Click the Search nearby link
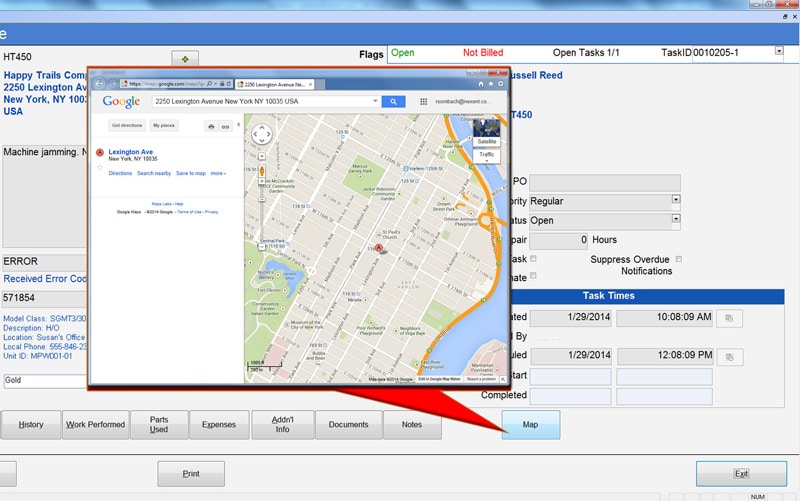This screenshot has width=800, height=501. [x=154, y=173]
